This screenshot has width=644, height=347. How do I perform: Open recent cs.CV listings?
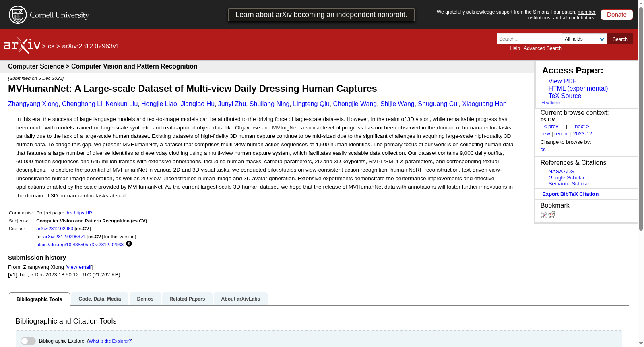point(561,134)
